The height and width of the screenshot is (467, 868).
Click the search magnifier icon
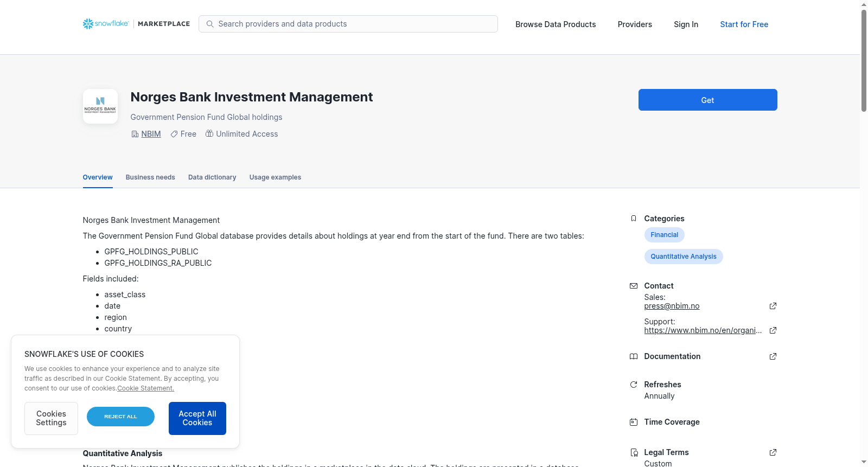click(210, 24)
